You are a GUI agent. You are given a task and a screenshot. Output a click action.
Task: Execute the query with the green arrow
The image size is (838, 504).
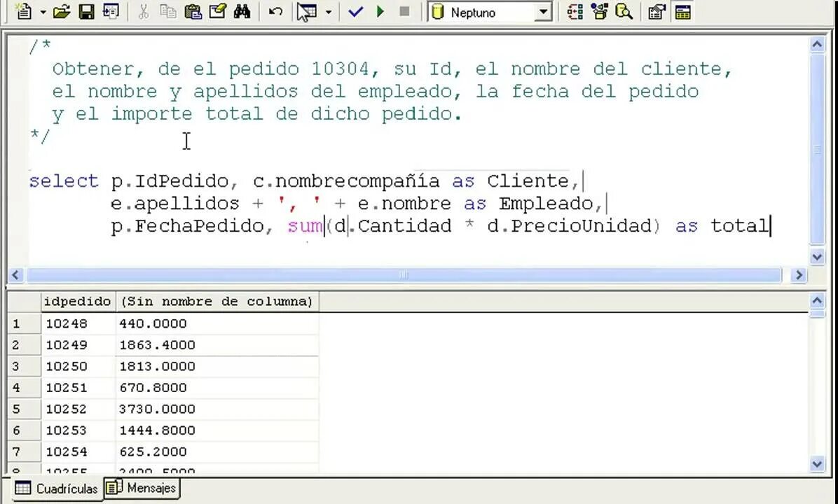click(x=380, y=12)
